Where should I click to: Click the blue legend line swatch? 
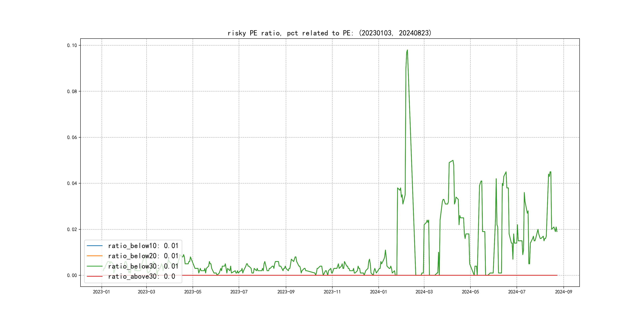pyautogui.click(x=94, y=246)
